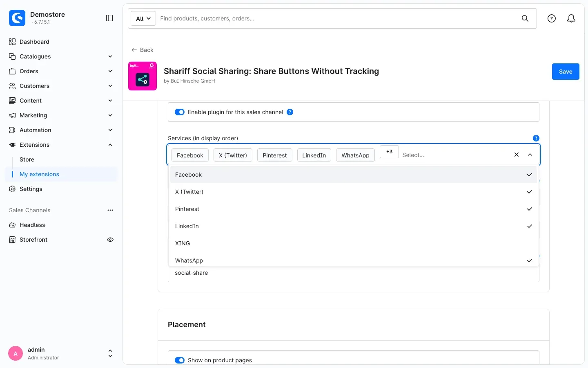
Task: Click help icon beside Enable plugin toggle
Action: click(290, 112)
